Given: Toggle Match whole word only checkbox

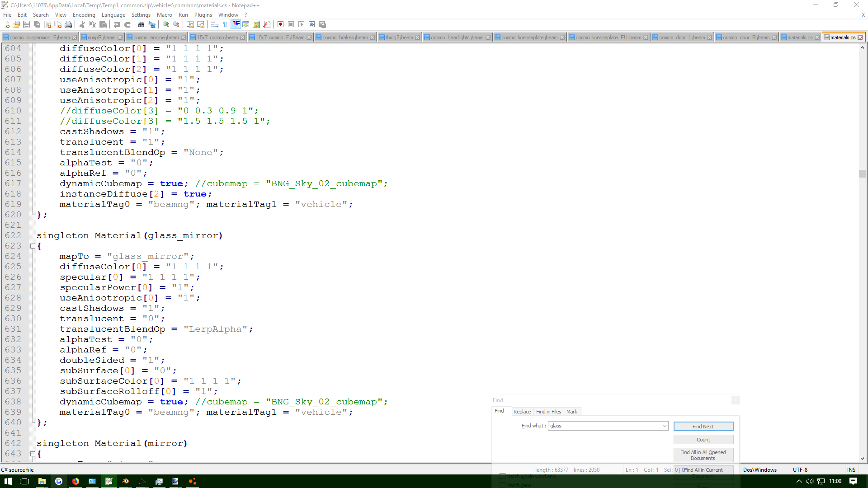Looking at the screenshot, I should click(x=502, y=476).
